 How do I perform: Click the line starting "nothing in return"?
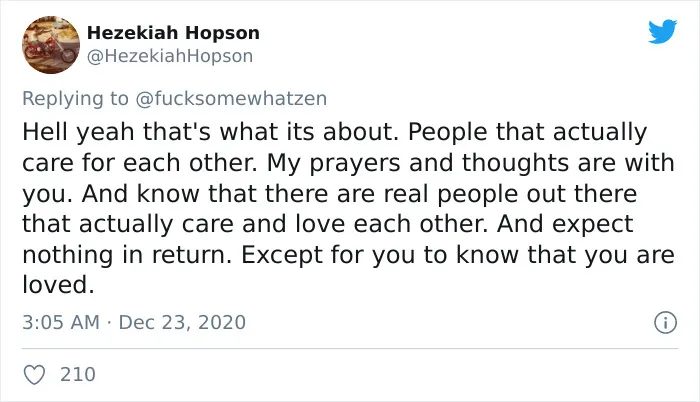click(x=348, y=255)
